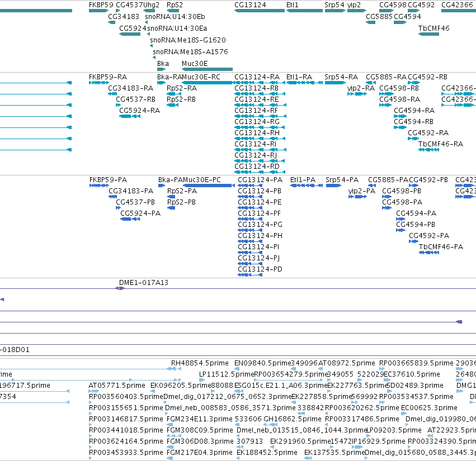
Task: Click the CG4594 gene label
Action: [x=407, y=17]
